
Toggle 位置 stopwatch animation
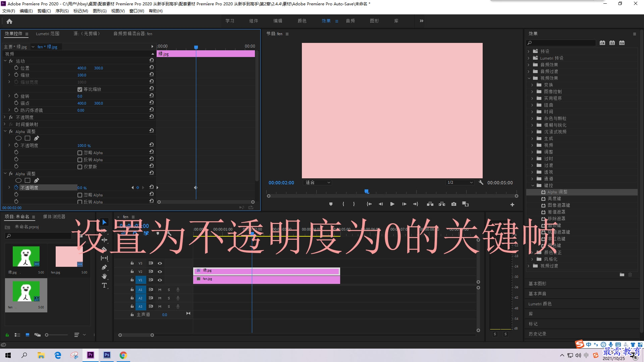[16, 68]
